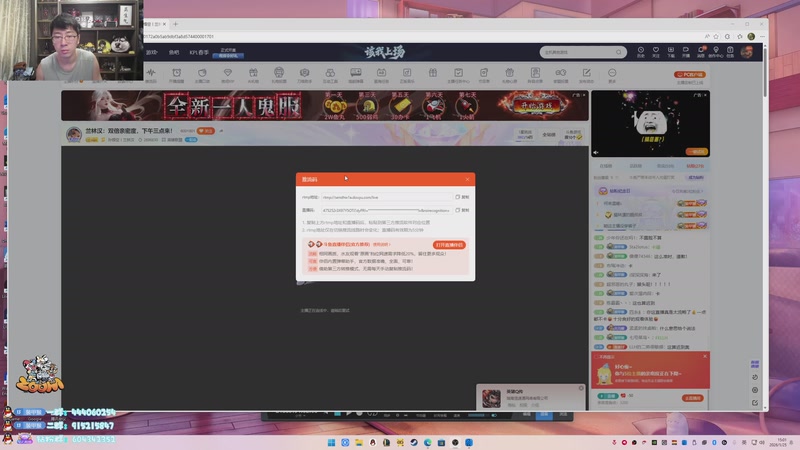Open the heart follow list icon in header

click(656, 50)
